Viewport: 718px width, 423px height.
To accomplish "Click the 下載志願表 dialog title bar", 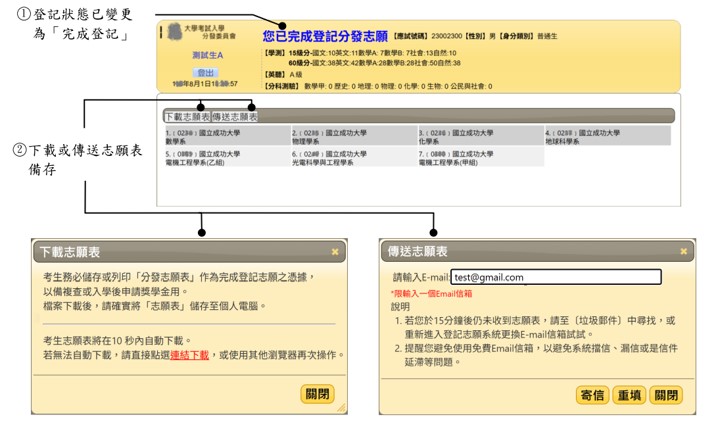I will (190, 252).
